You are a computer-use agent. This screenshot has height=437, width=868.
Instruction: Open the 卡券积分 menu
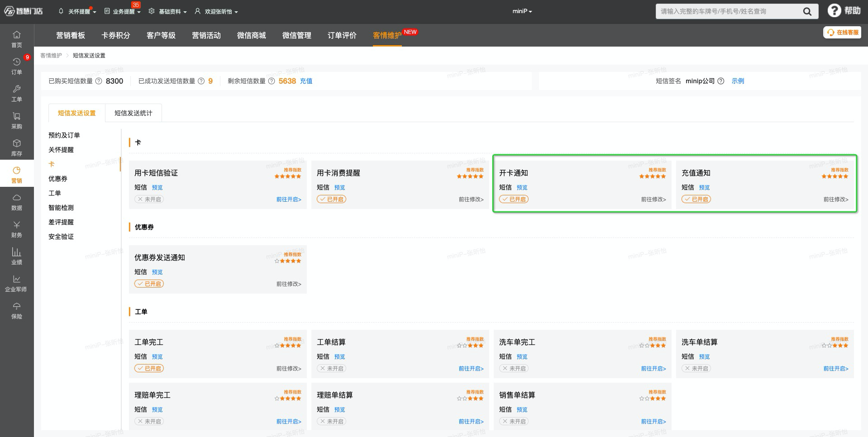click(x=116, y=35)
